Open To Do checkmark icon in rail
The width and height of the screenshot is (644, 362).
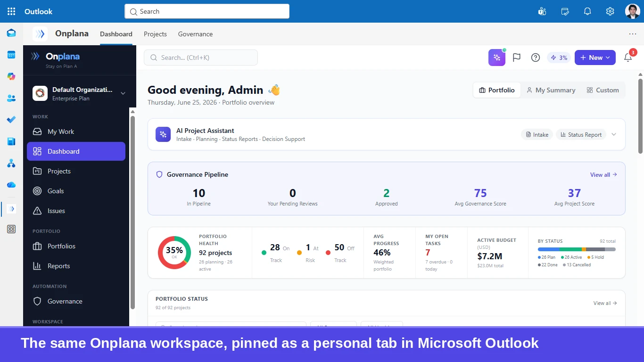11,120
